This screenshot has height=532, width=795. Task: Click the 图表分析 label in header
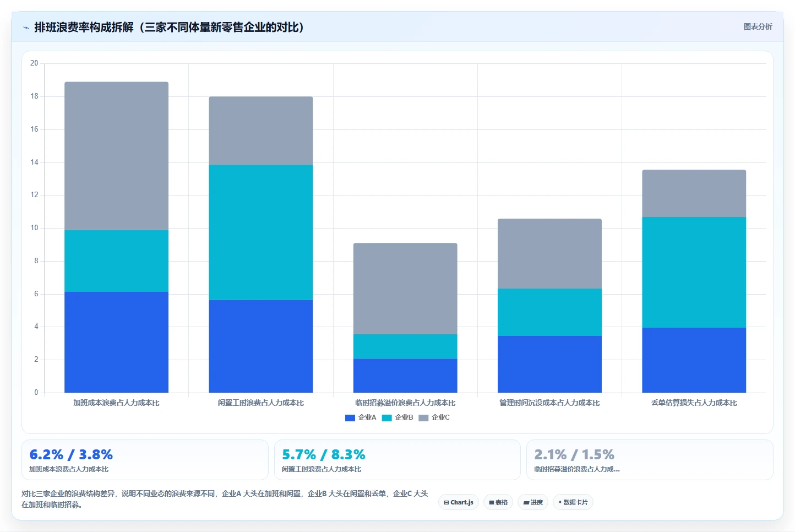(758, 26)
